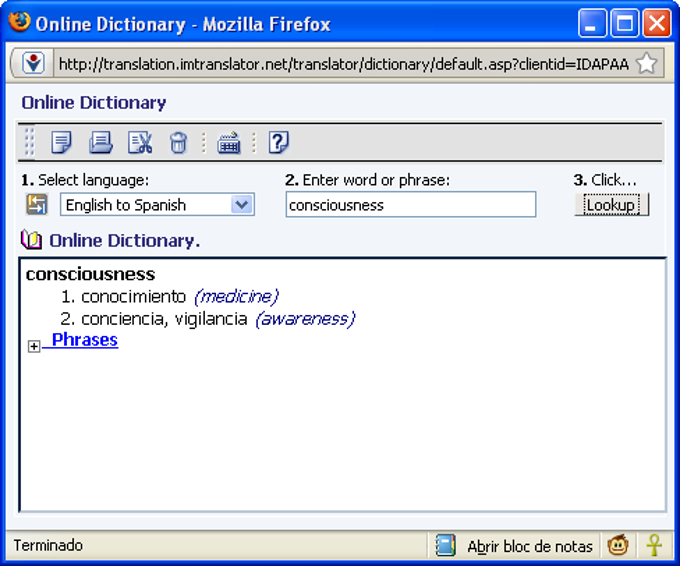The image size is (680, 566).
Task: Click the swap languages icon
Action: pos(36,205)
